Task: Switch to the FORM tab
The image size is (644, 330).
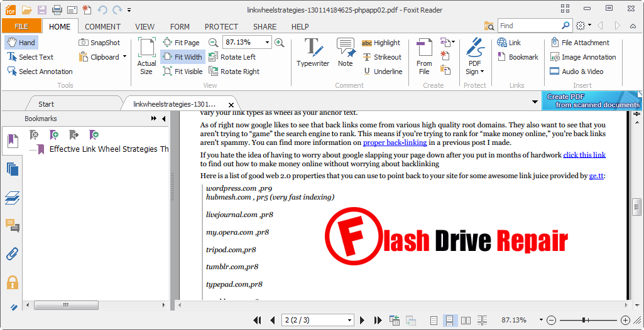Action: 180,26
